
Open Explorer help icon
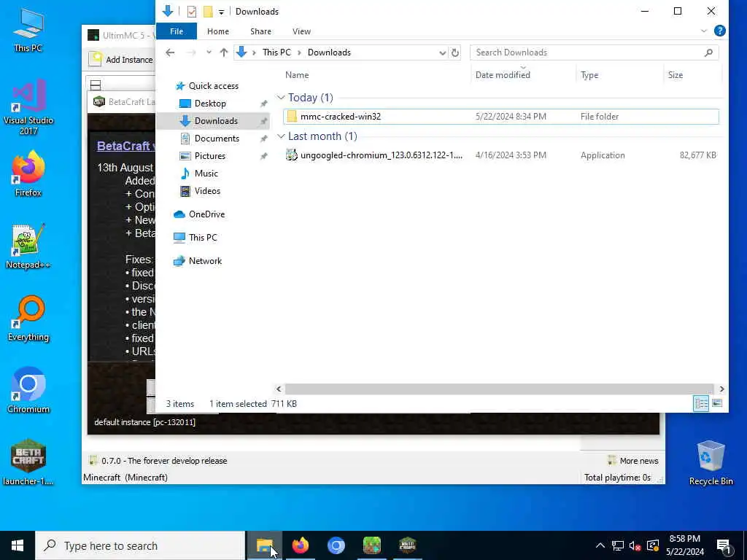click(x=720, y=31)
